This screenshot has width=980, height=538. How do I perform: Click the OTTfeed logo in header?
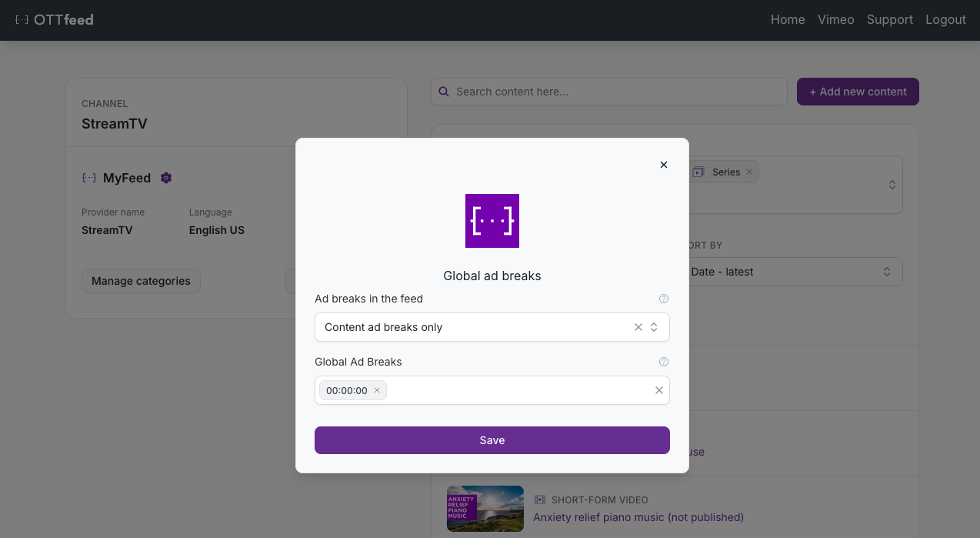coord(55,20)
